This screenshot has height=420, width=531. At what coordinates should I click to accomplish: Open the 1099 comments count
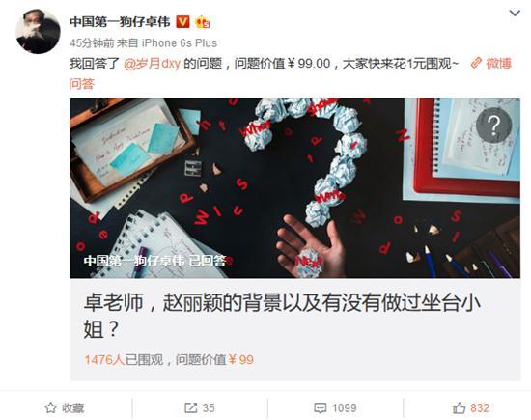[x=344, y=408]
